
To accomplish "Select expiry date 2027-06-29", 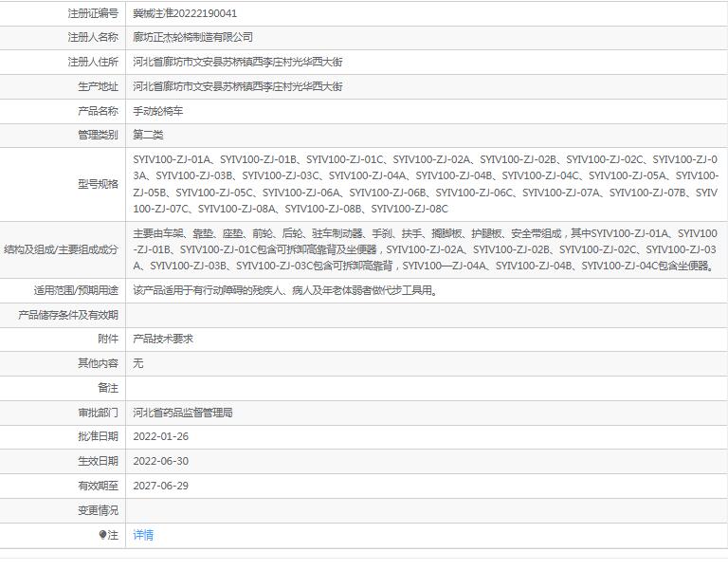I will point(160,486).
